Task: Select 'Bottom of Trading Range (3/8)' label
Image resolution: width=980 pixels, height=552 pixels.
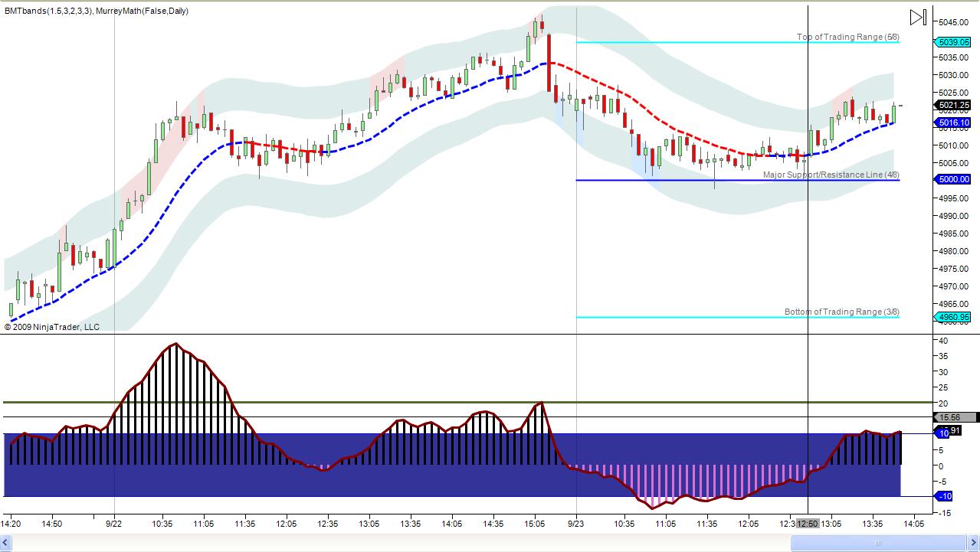Action: coord(841,312)
